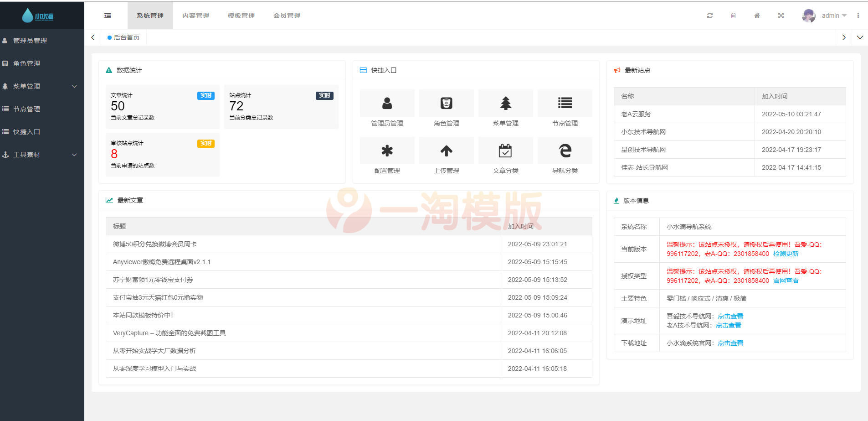Expand the 菜单管理 sidebar chevron
Screen dimensions: 868x421
pos(74,86)
